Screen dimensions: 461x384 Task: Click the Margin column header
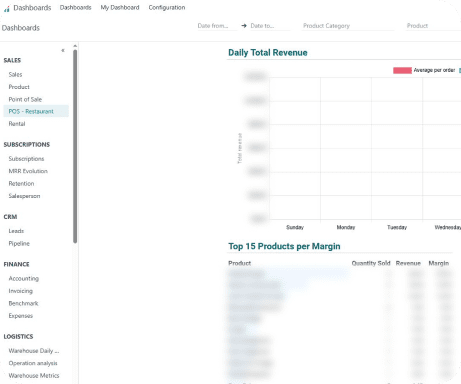pyautogui.click(x=439, y=263)
